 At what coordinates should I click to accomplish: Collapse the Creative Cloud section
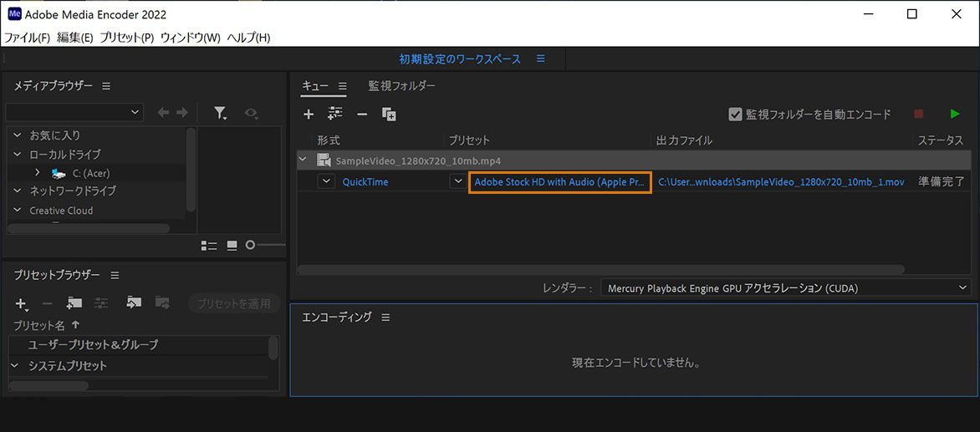[x=17, y=211]
